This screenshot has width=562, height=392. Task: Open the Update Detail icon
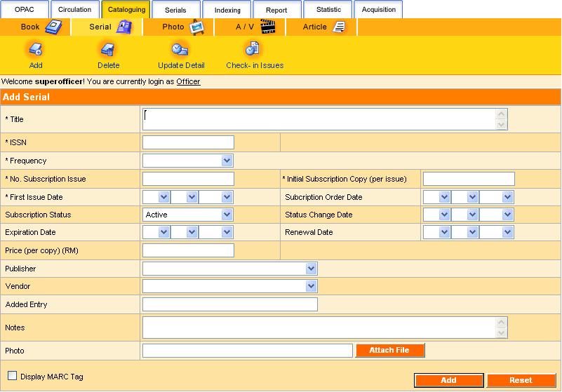(x=180, y=50)
